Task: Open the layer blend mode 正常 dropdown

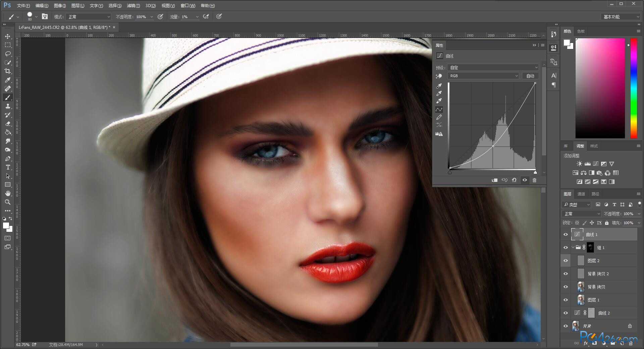Action: [582, 214]
